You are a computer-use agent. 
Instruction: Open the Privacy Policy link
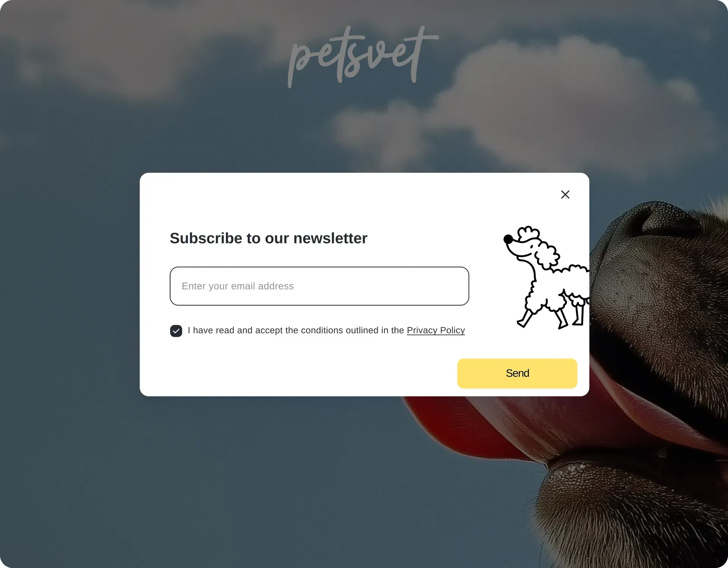click(436, 330)
